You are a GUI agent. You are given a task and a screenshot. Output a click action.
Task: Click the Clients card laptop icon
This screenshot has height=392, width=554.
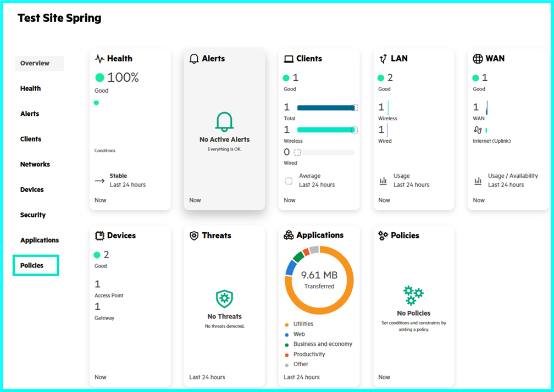tap(289, 59)
